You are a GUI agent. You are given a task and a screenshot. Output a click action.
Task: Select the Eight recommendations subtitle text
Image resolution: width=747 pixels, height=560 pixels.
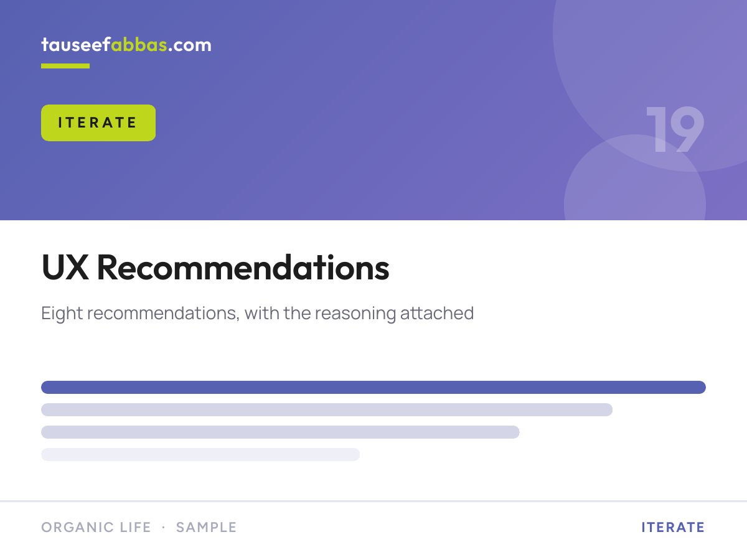pyautogui.click(x=258, y=312)
